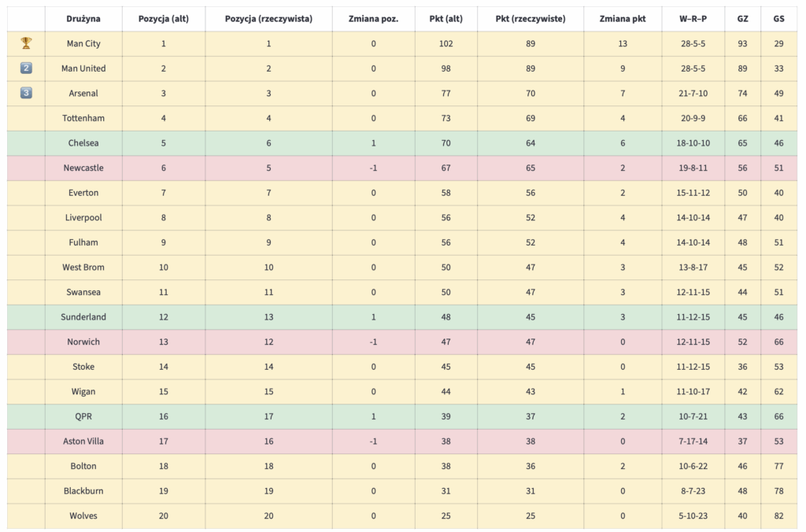Click the third-place badge beside Arsenal
This screenshot has height=532, width=806.
(x=26, y=93)
